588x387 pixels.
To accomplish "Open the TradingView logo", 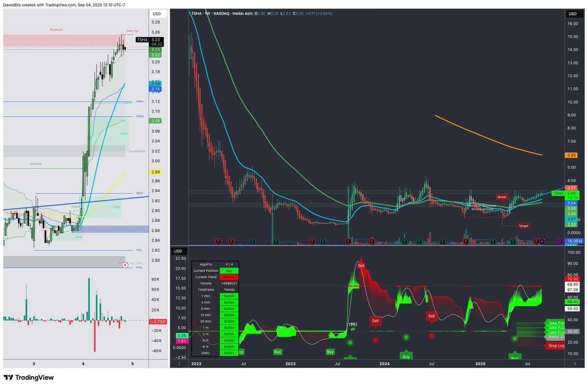I will pos(29,378).
